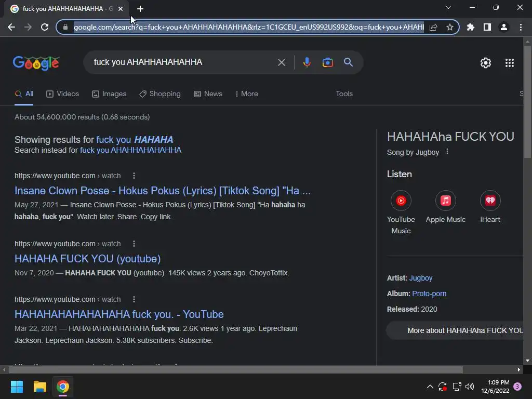Click the browser forward arrow
Viewport: 532px width, 399px height.
click(28, 27)
